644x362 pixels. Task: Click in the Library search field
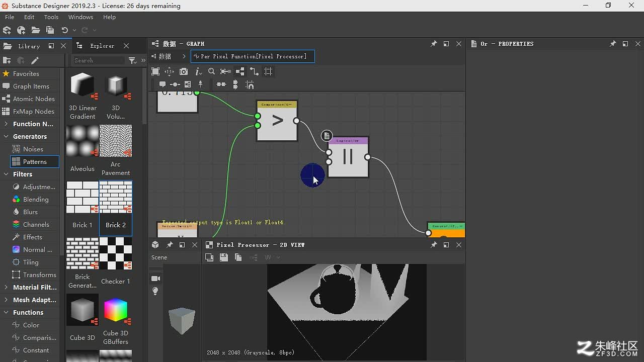[x=99, y=60]
